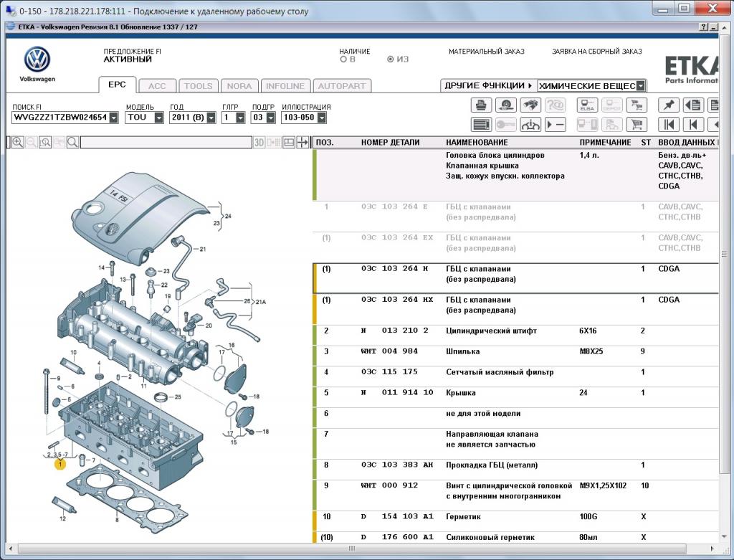Jump to the first illustration with the bar-arrow icon
Screen dimensions: 734x560
point(669,125)
